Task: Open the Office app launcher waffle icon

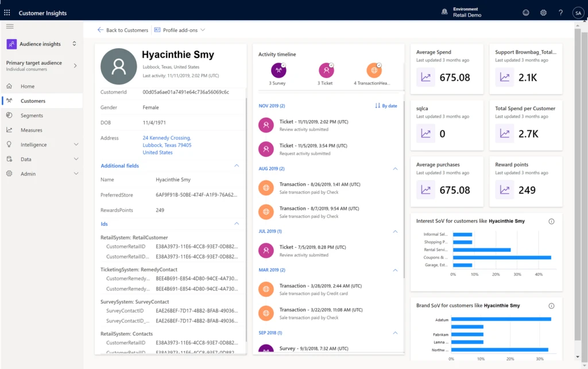Action: pos(7,12)
